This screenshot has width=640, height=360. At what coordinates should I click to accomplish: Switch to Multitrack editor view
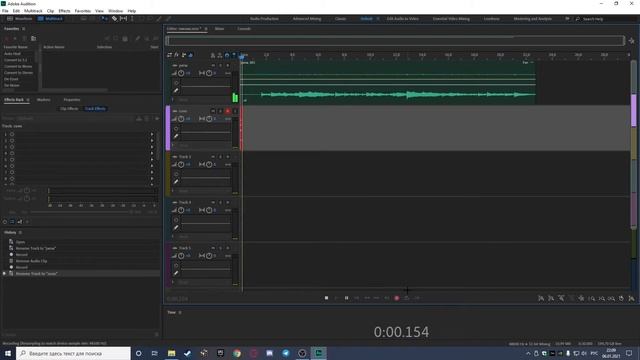[51, 19]
